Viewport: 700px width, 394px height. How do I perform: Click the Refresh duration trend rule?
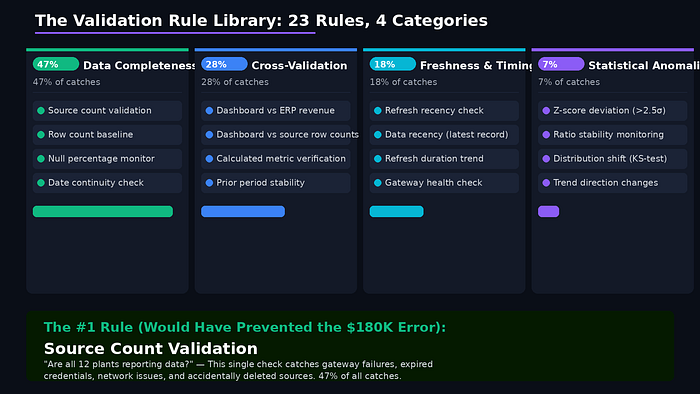click(x=444, y=159)
